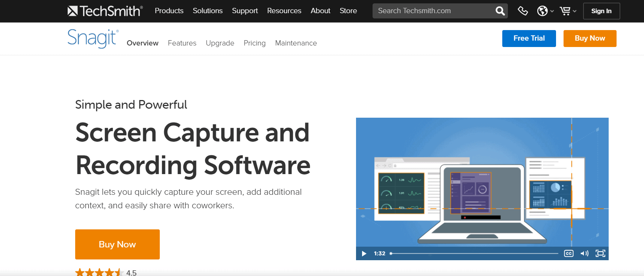Click the phone contact icon
This screenshot has height=276, width=644.
523,11
